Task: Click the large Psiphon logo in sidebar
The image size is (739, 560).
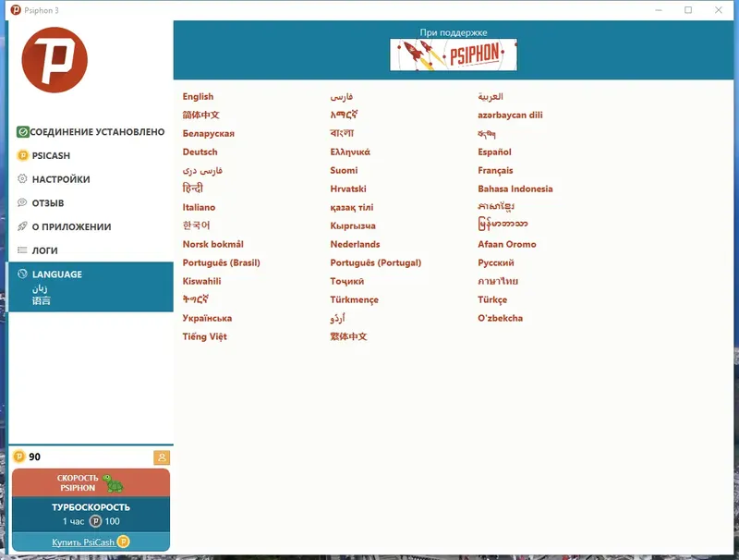Action: point(55,60)
